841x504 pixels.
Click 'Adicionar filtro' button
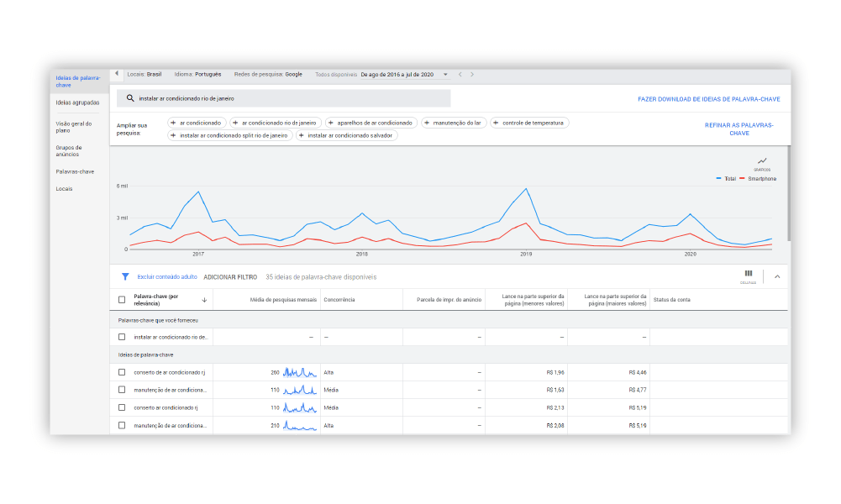[x=230, y=277]
